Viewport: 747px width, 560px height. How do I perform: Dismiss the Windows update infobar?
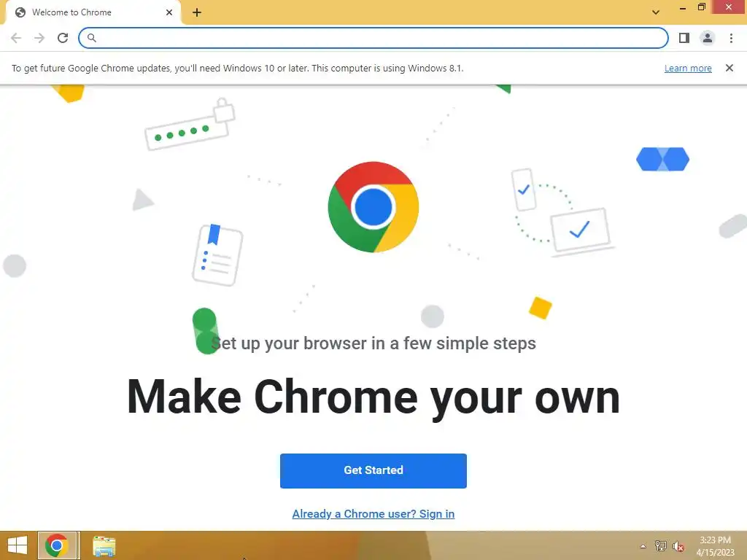(x=729, y=68)
